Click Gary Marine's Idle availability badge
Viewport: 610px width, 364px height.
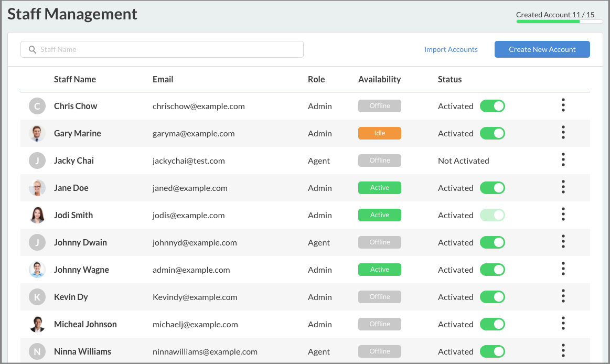380,133
